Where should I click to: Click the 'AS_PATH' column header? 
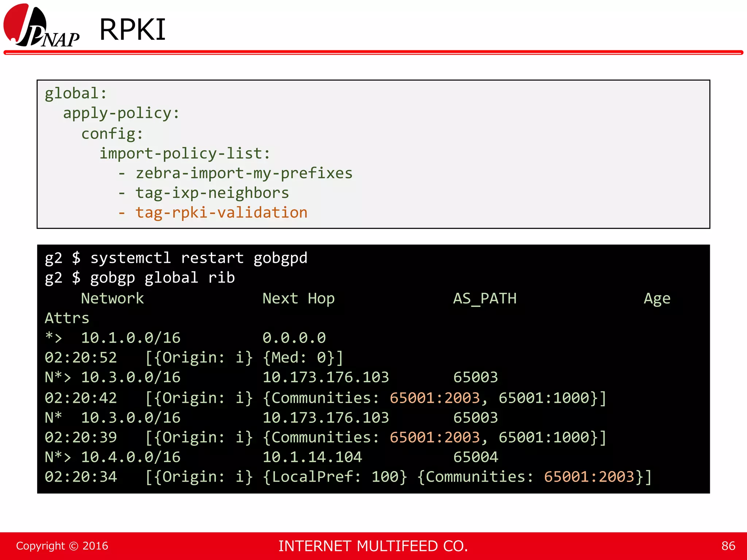tap(485, 299)
